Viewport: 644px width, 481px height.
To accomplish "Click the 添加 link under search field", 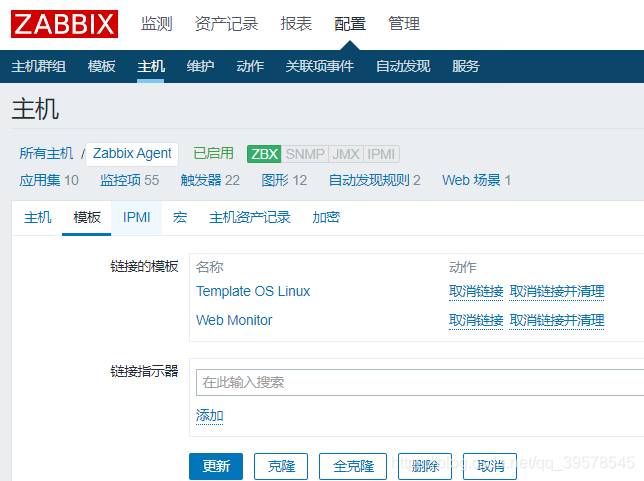I will point(209,415).
